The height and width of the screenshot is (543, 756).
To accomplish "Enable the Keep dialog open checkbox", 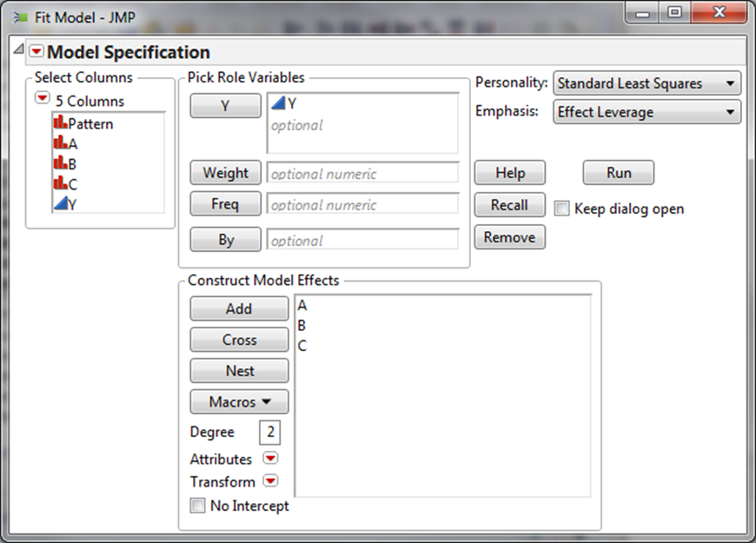I will [562, 209].
